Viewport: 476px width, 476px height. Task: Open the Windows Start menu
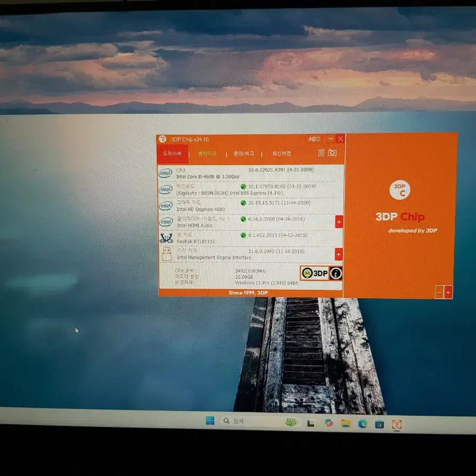210,420
